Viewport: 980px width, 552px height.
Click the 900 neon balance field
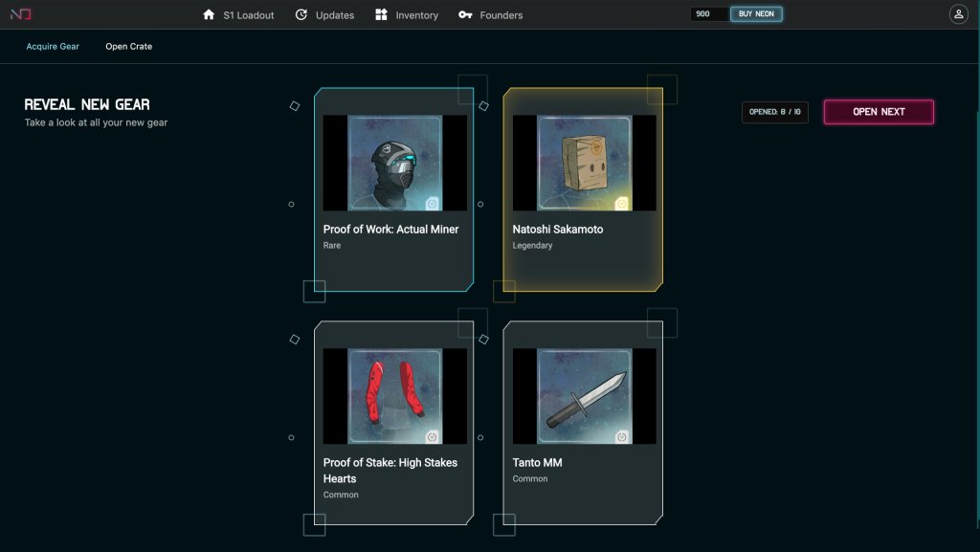pos(708,14)
